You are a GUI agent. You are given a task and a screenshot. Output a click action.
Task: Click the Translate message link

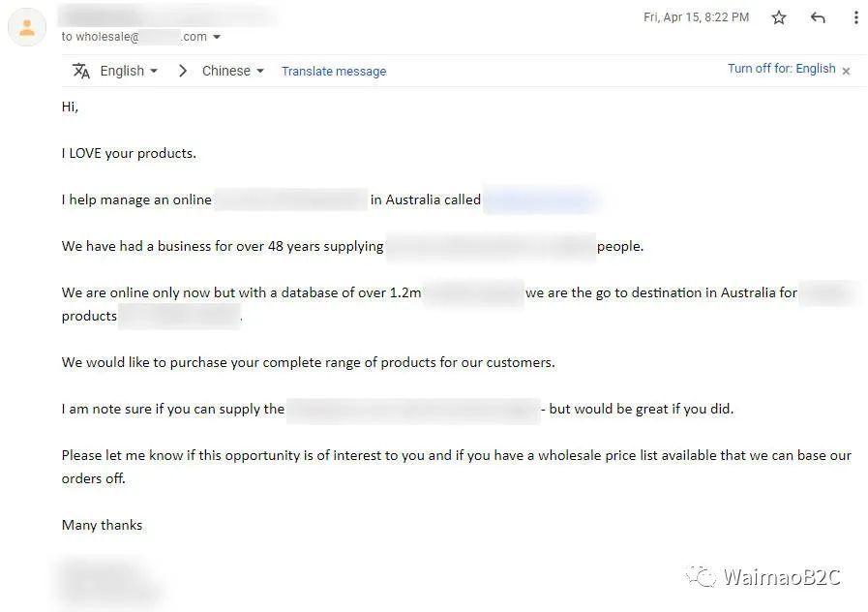[x=334, y=72]
